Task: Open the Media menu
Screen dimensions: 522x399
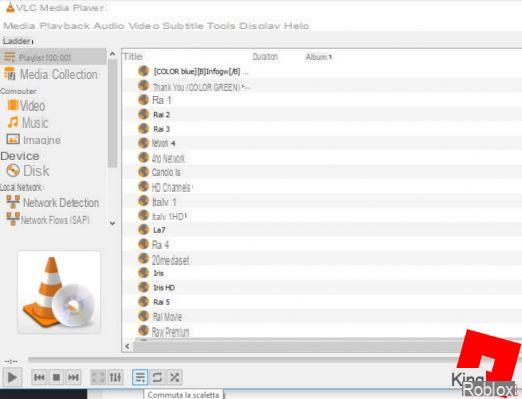Action: click(19, 26)
